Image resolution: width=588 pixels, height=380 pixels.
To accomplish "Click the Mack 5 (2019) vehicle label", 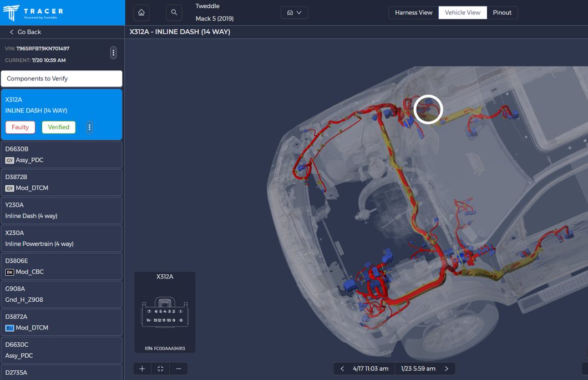I will point(215,18).
